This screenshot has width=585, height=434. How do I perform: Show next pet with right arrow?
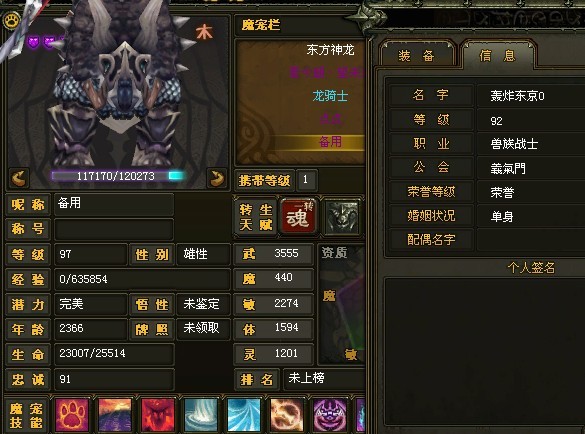pyautogui.click(x=217, y=178)
